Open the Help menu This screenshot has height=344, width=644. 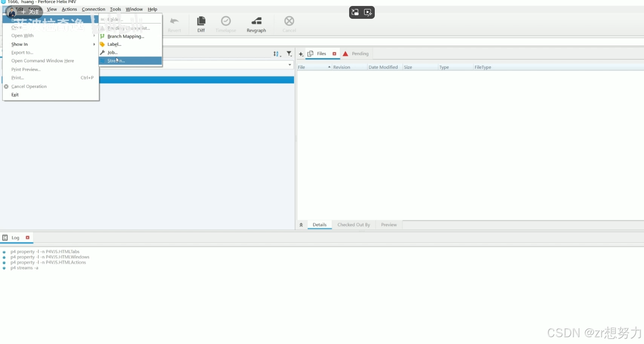tap(153, 9)
